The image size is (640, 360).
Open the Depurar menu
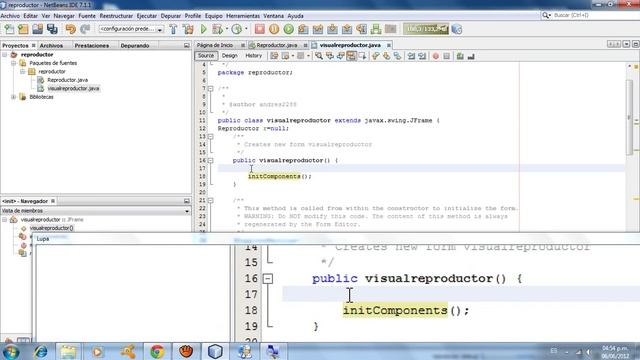pyautogui.click(x=171, y=16)
